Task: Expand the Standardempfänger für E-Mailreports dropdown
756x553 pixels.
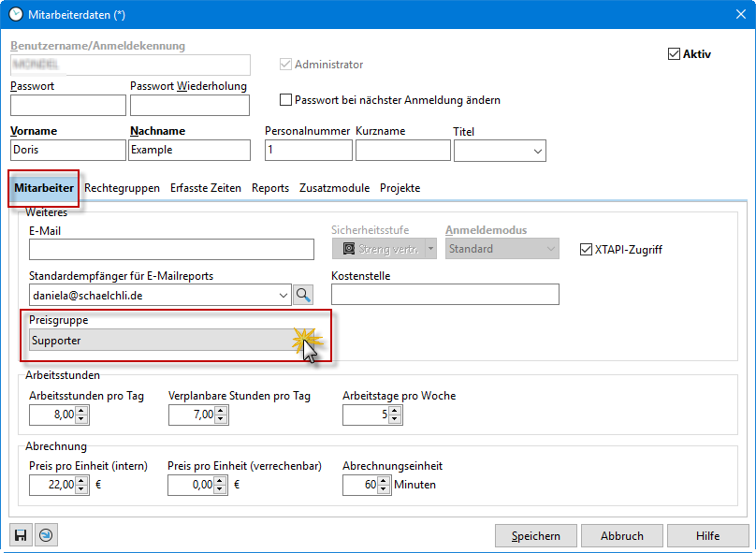Action: (x=284, y=295)
